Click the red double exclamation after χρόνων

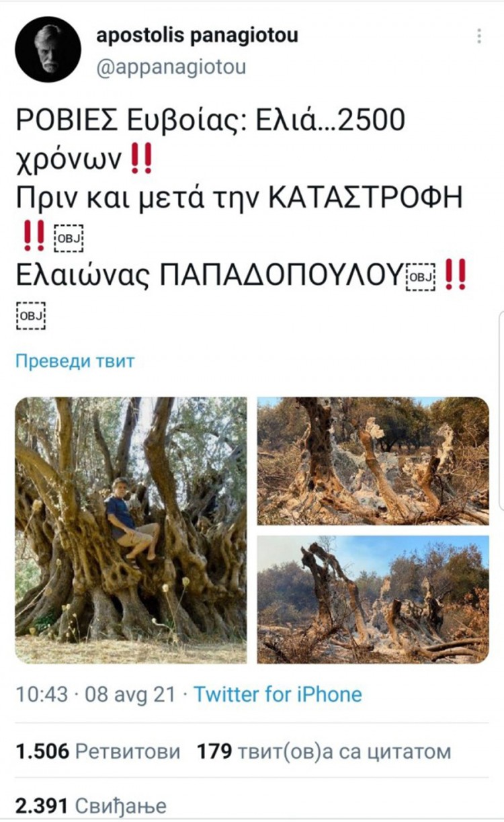tap(139, 159)
